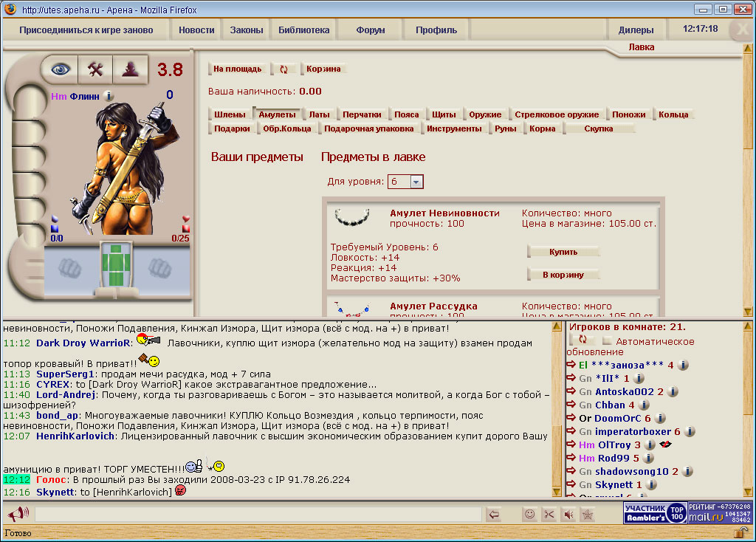
Task: Open the Щиты category tab
Action: pos(444,114)
